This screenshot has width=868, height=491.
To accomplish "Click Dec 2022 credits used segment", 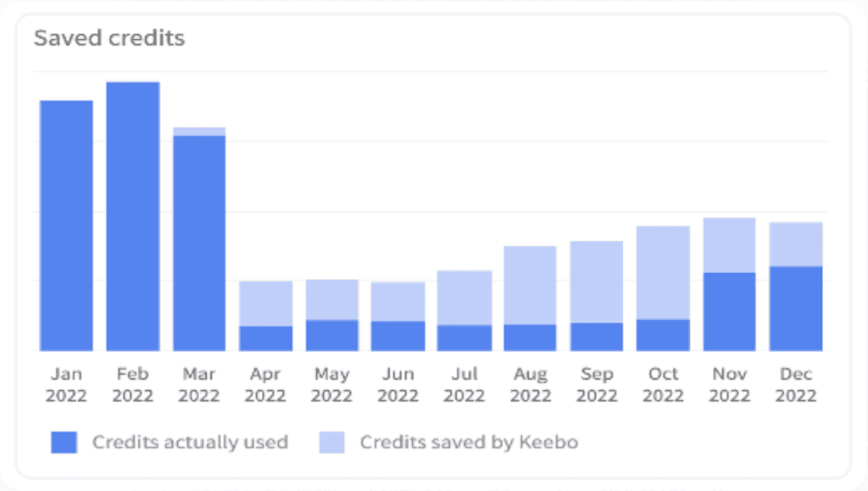I will (796, 309).
